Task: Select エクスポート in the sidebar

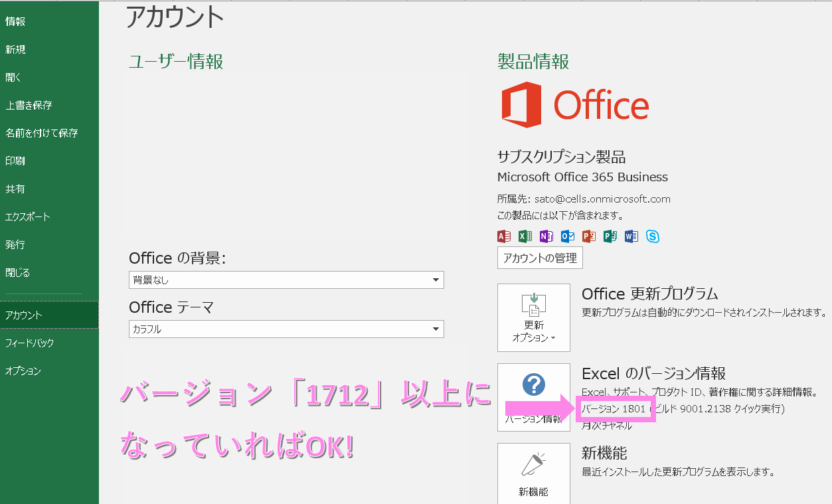Action: 27,216
